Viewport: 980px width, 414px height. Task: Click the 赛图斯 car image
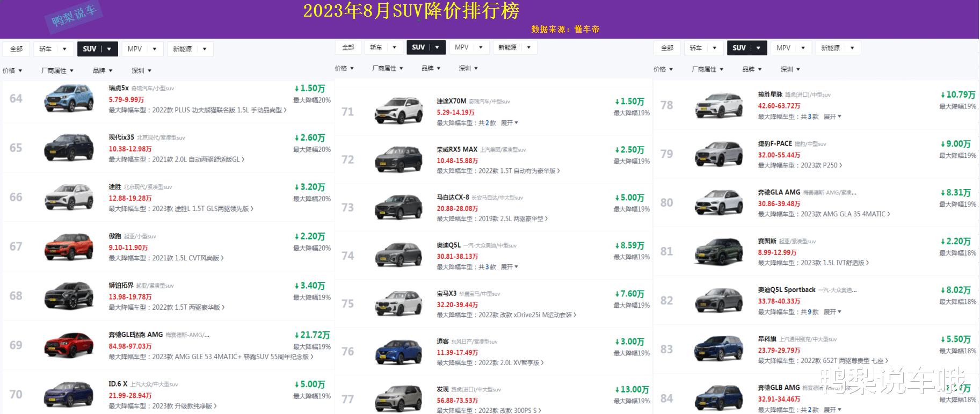point(719,251)
